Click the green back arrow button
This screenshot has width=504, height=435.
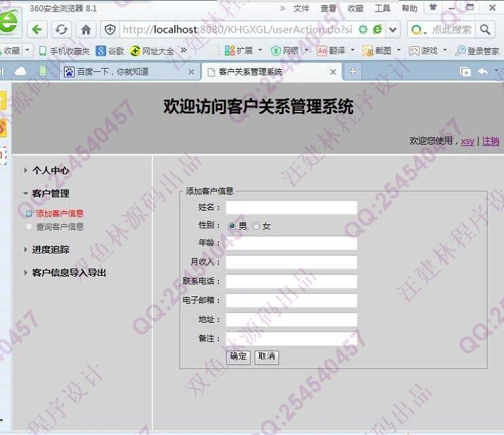click(37, 30)
